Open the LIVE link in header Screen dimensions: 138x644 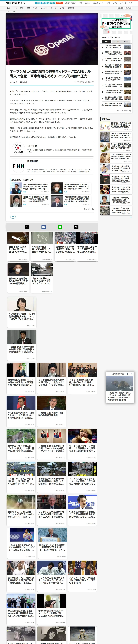tap(115, 3)
